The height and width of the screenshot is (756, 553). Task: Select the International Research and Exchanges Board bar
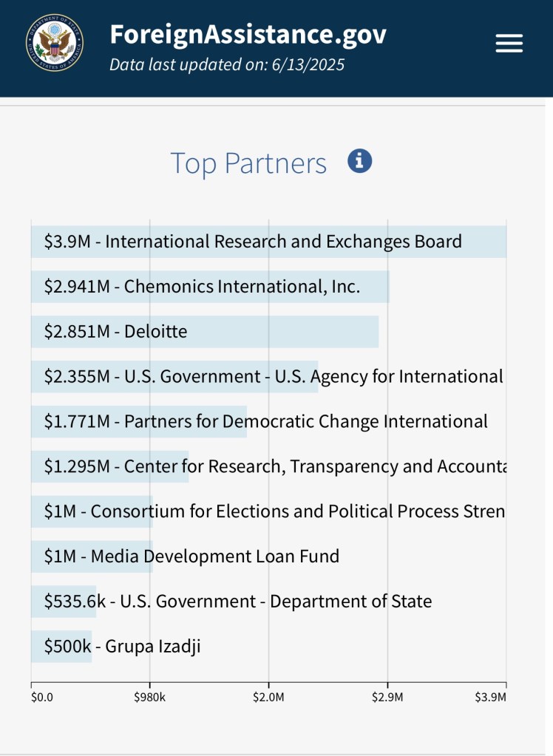point(268,242)
